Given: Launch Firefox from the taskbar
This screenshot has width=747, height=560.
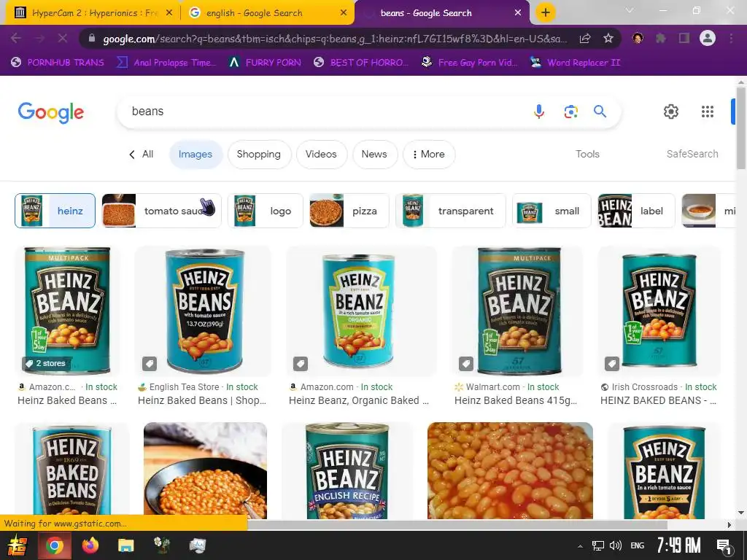Looking at the screenshot, I should pyautogui.click(x=90, y=545).
